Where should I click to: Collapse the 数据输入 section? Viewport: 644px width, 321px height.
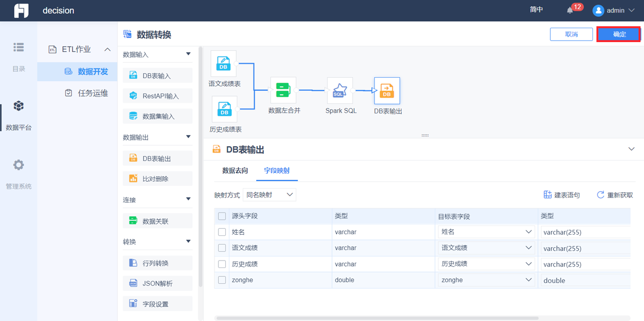click(188, 54)
